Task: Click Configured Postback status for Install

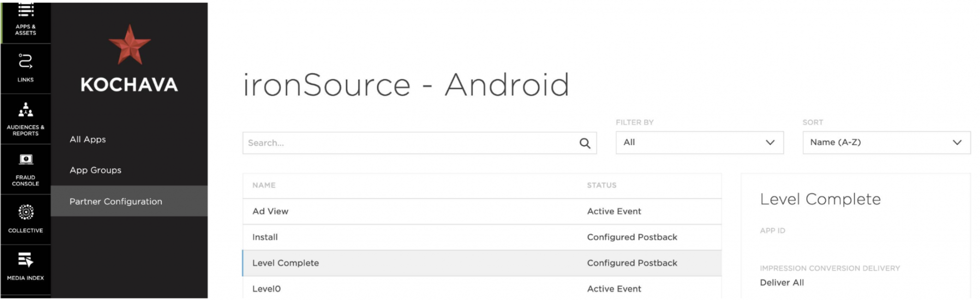Action: (x=632, y=237)
